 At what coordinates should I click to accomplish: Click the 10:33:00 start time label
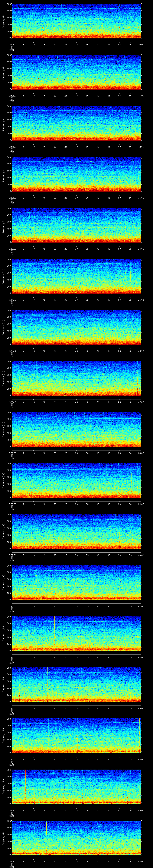(12, 249)
